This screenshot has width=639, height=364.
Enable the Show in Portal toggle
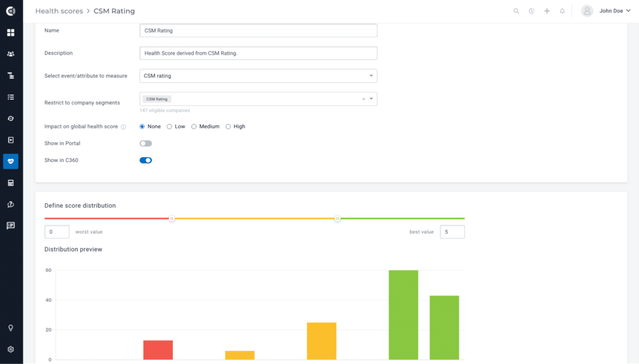click(x=145, y=143)
